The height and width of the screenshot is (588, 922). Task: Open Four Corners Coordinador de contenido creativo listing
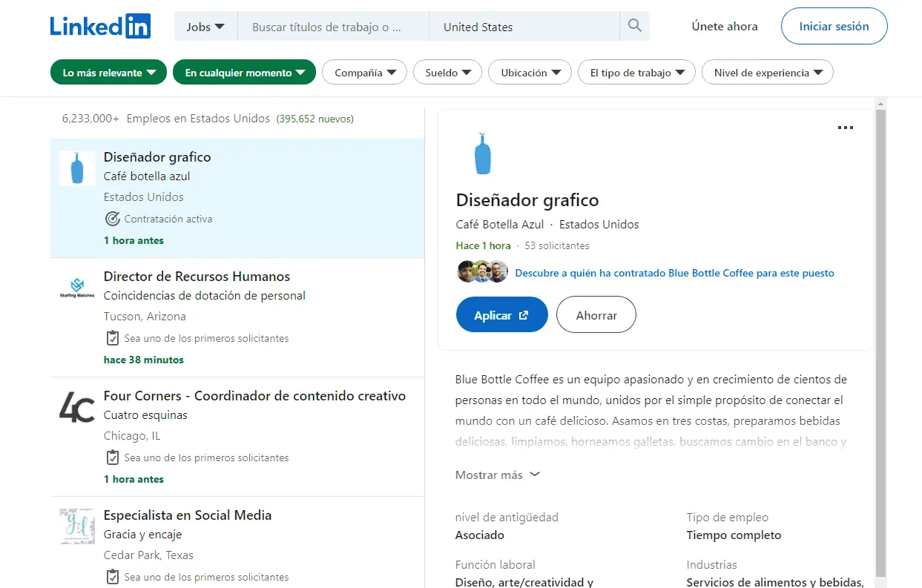[254, 396]
